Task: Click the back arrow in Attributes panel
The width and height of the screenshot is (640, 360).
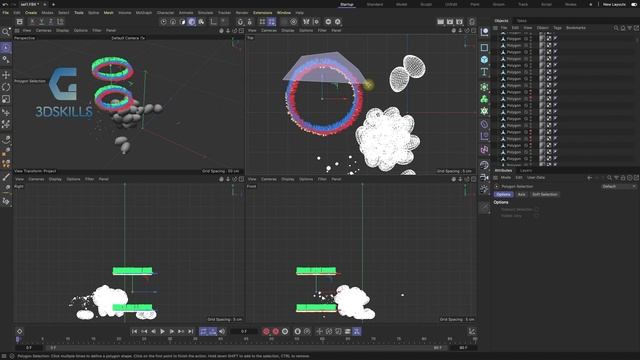Action: pos(589,178)
